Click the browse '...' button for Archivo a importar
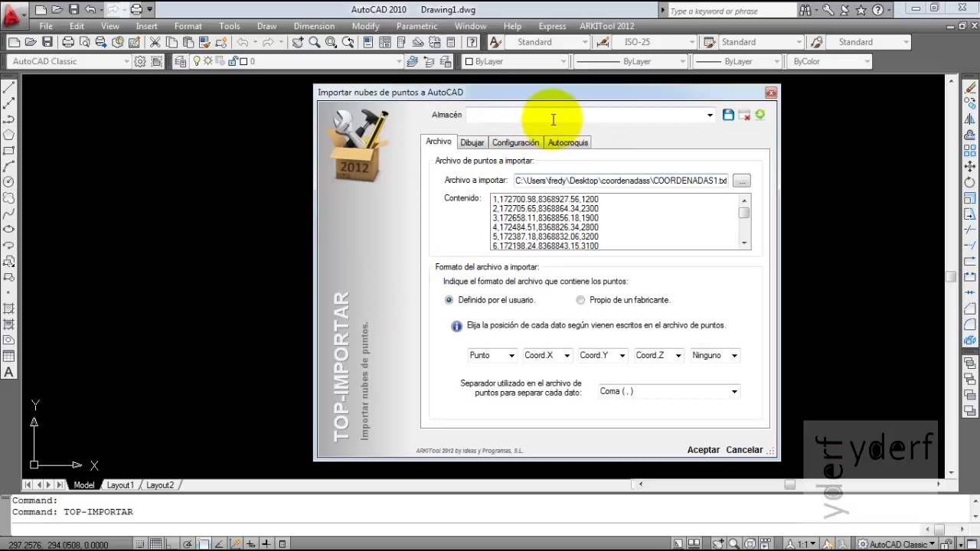 coord(741,181)
